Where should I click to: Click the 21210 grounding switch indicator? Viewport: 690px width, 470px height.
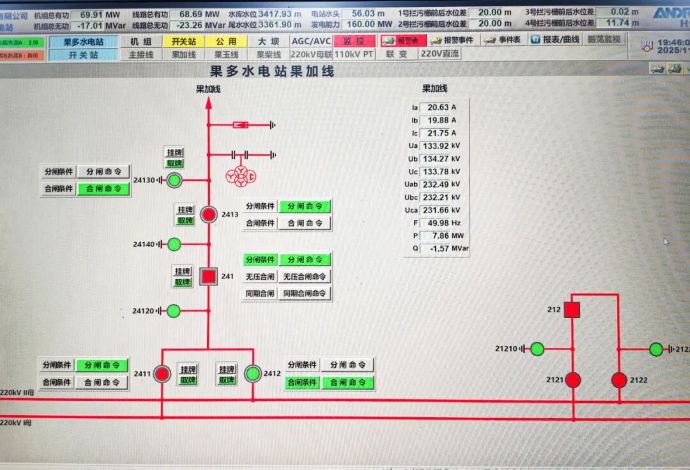537,348
